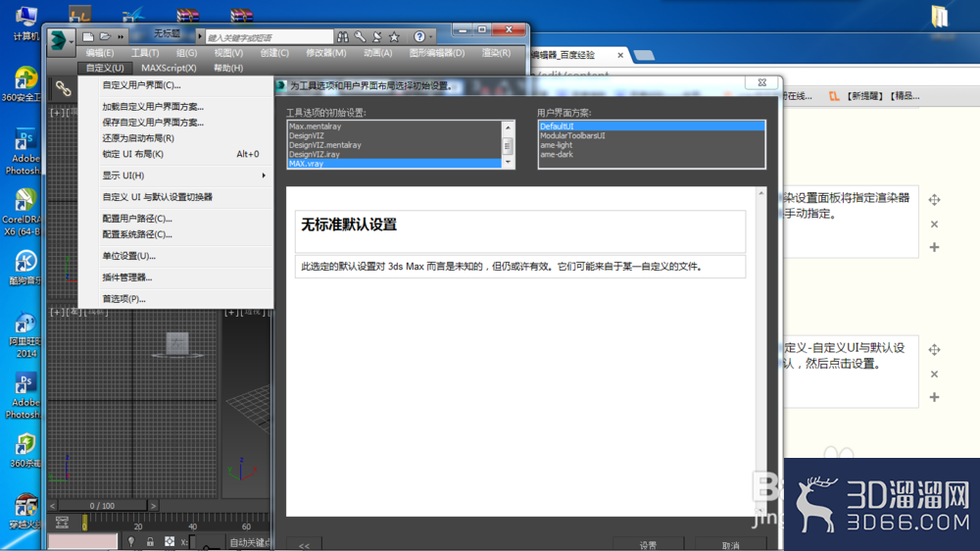Click the 自定义(U) menu

(105, 68)
